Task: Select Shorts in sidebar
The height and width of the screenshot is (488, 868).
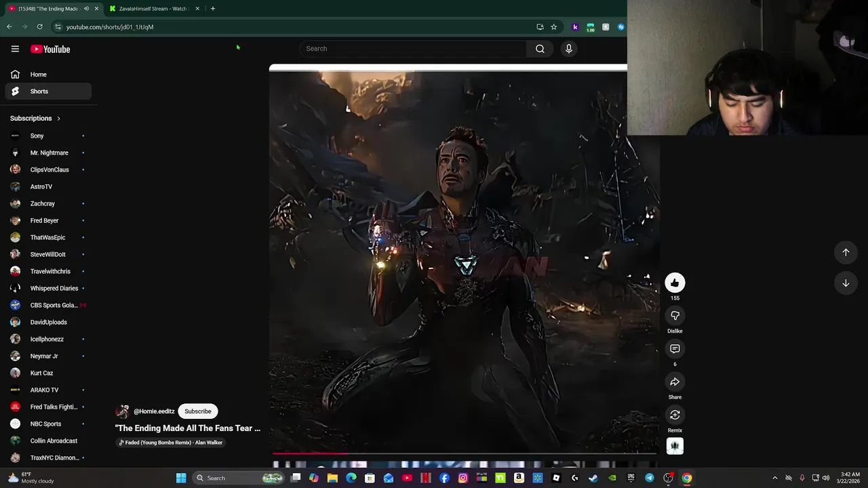Action: 48,91
